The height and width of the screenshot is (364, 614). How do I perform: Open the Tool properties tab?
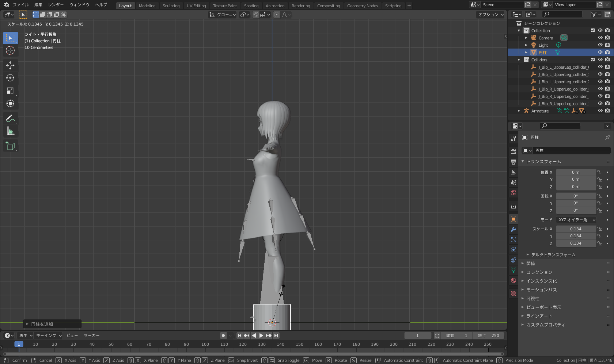tap(513, 139)
